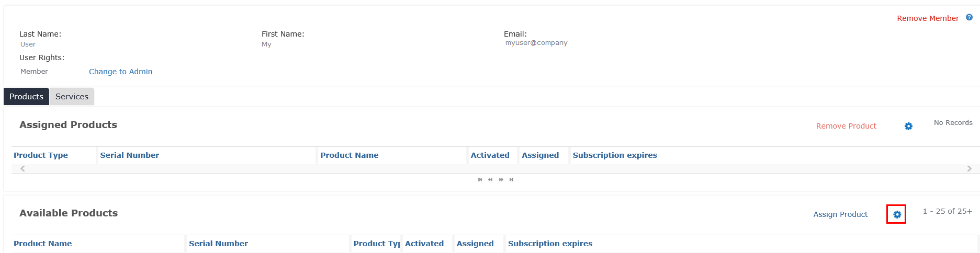Go to first page of Assigned Products
Screen dimensions: 980x253
(x=480, y=180)
